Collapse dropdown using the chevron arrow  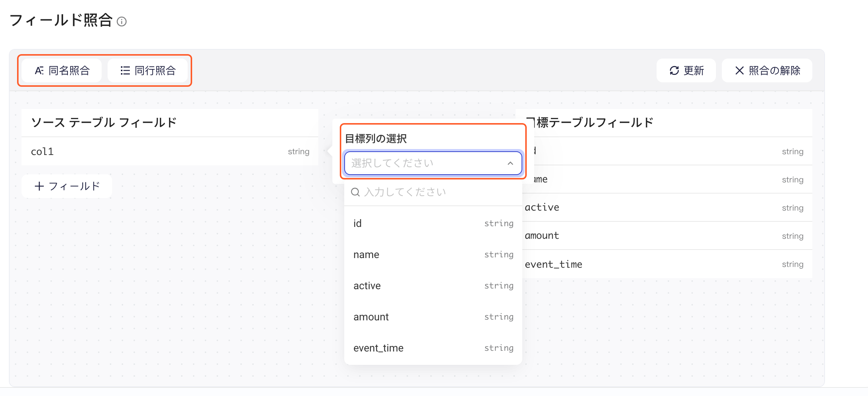click(510, 163)
